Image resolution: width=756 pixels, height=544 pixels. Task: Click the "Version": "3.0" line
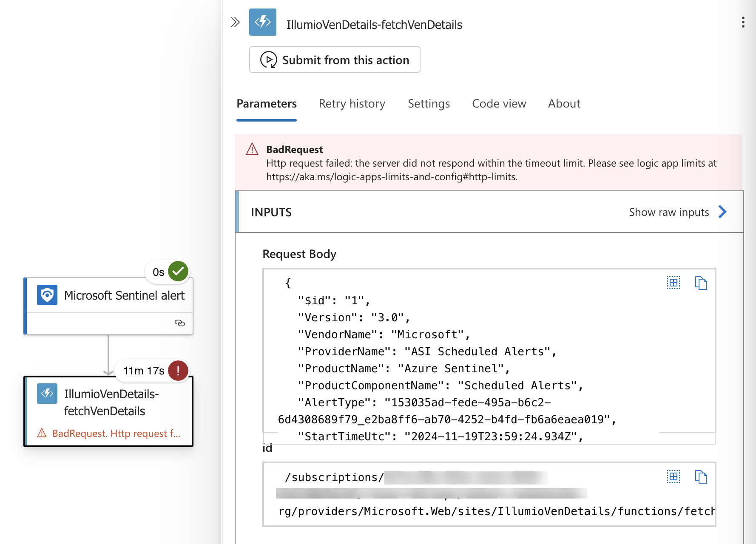click(x=354, y=317)
